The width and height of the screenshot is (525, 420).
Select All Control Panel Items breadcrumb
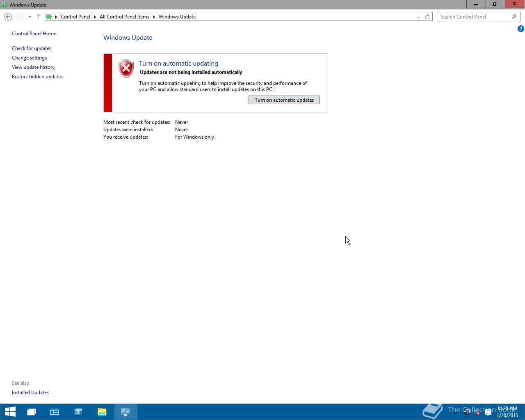tap(124, 17)
